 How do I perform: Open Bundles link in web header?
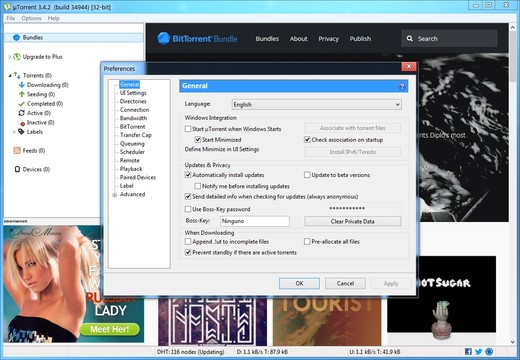coord(267,39)
